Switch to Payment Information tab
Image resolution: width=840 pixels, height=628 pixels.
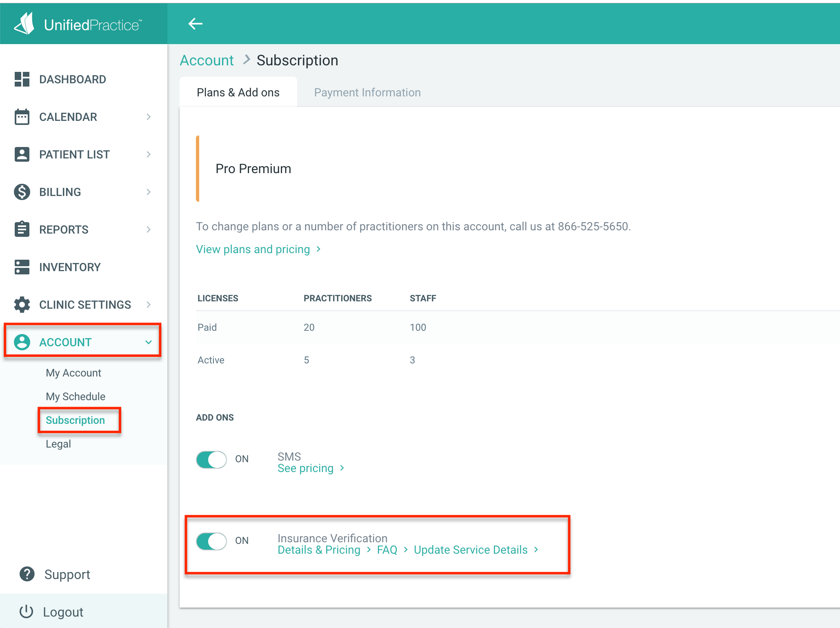tap(367, 92)
